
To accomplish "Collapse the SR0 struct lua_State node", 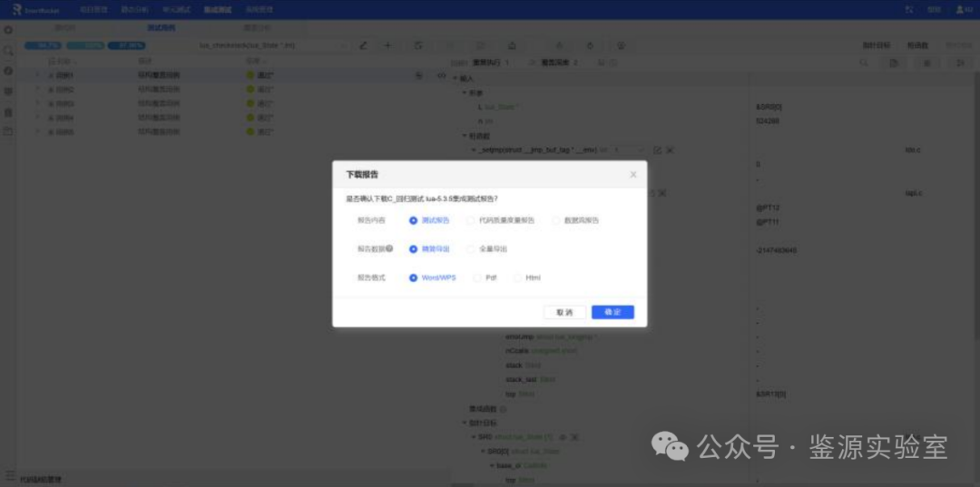I will (x=474, y=437).
